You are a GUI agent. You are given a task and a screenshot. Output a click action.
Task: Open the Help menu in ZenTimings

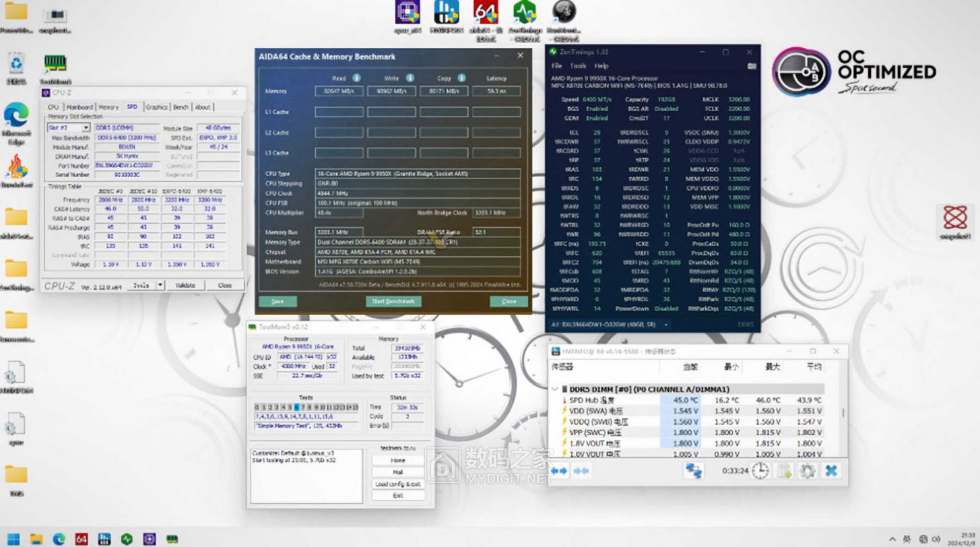pyautogui.click(x=601, y=66)
